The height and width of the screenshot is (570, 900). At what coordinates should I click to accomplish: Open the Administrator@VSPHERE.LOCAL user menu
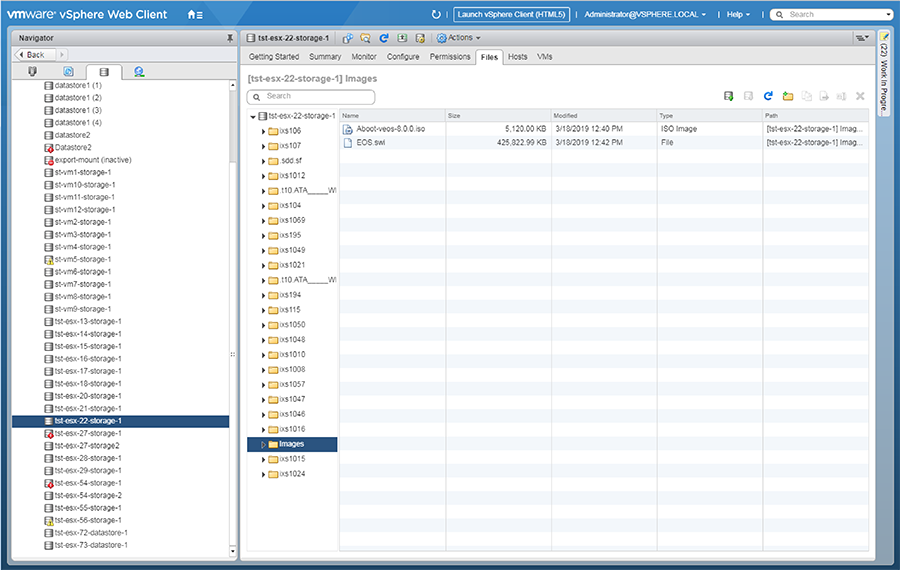pos(645,14)
